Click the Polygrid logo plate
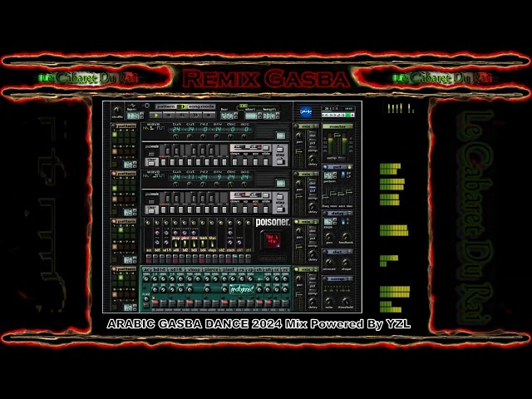 click(242, 289)
